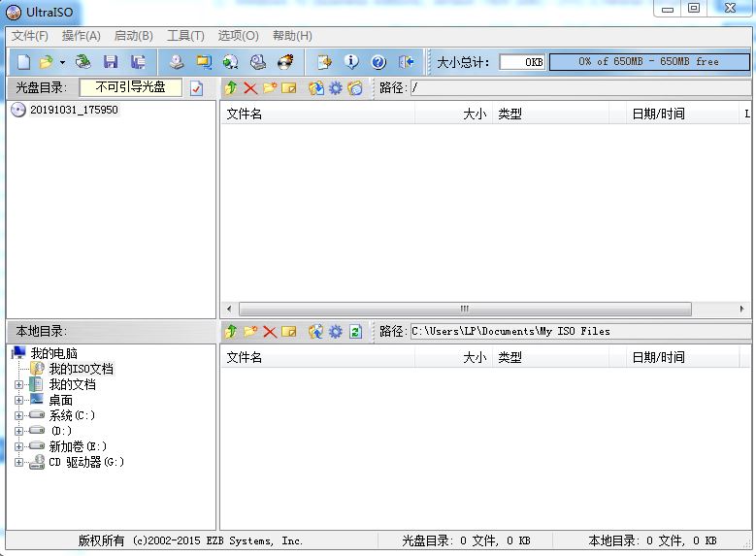Sort local pane by 大小 column header
The image size is (756, 556).
click(453, 357)
